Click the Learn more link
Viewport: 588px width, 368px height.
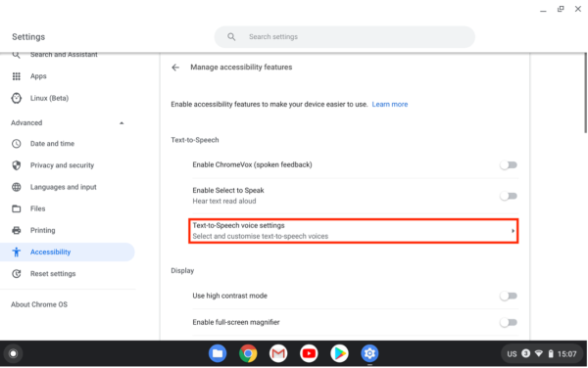pos(390,105)
